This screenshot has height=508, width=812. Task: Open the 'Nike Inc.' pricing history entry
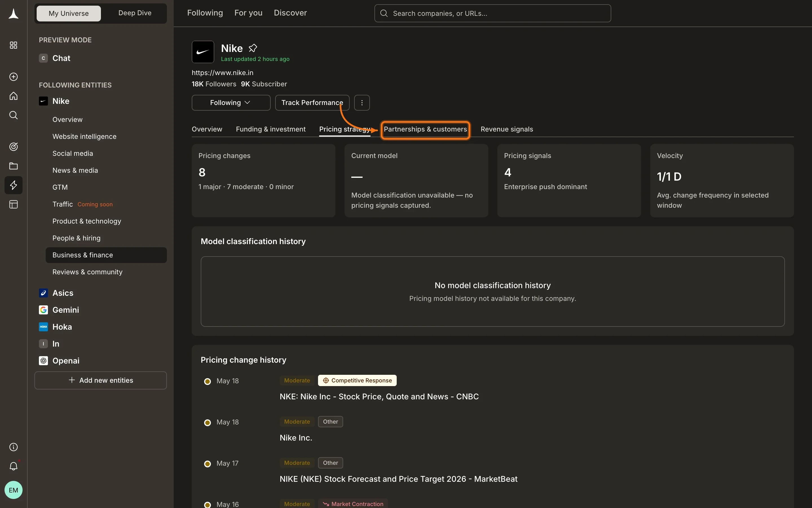(296, 437)
